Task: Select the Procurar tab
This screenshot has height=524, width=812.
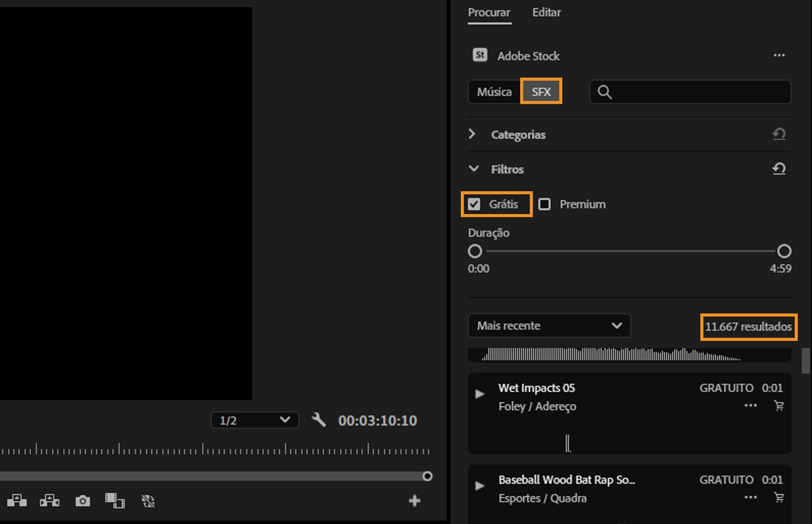Action: click(489, 12)
